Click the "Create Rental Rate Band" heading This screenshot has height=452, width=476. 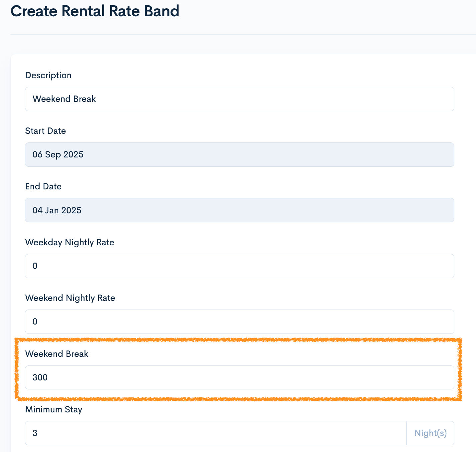(x=95, y=11)
